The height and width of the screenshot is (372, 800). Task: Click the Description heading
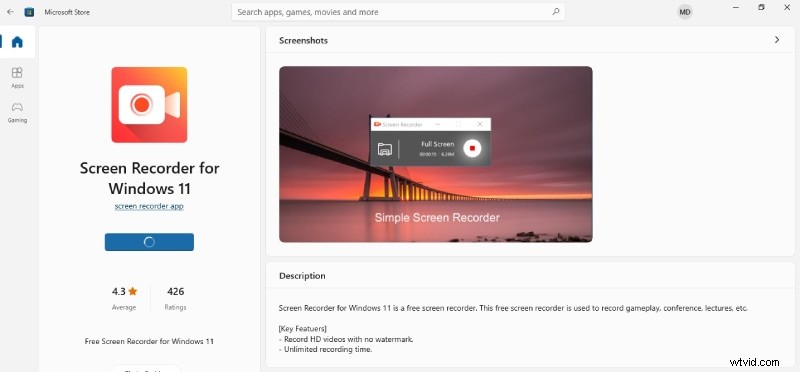coord(302,276)
